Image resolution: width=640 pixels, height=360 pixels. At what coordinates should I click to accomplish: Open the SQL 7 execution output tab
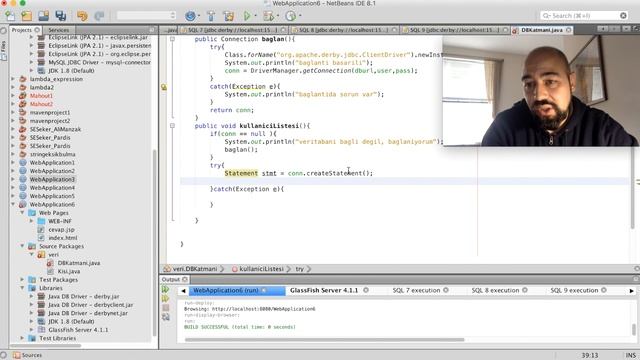point(416,290)
